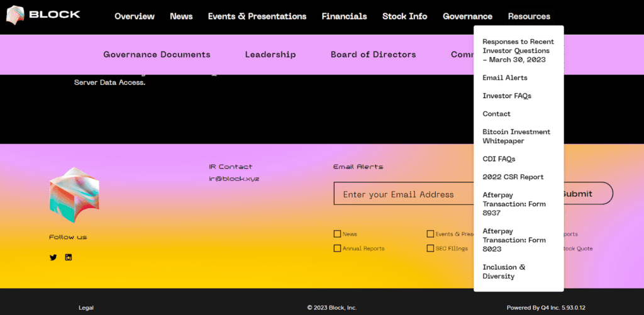The height and width of the screenshot is (315, 644).
Task: Check the News email alert checkbox
Action: (337, 234)
